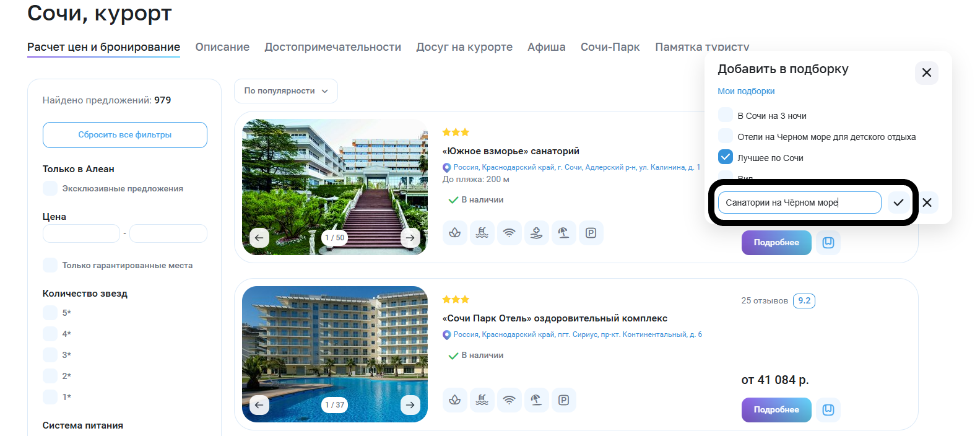Show next photo of «Сочи Парк Отель»
980x436 pixels.
410,405
